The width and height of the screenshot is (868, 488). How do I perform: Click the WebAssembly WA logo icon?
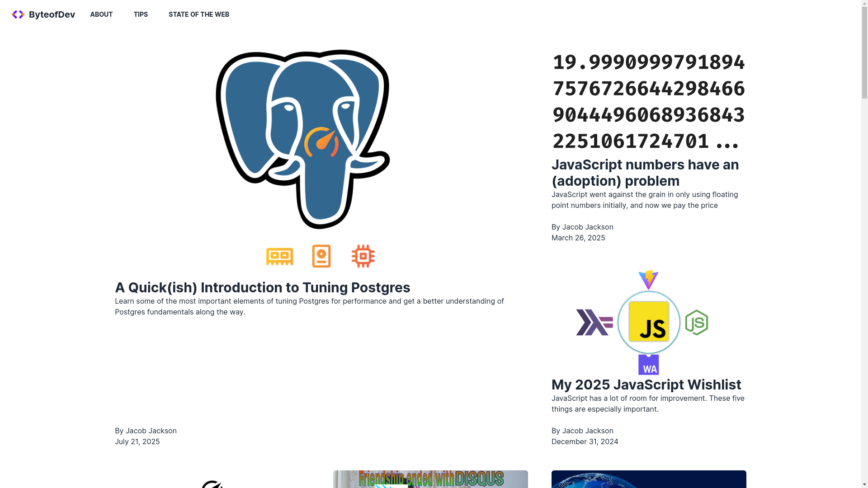pyautogui.click(x=648, y=365)
